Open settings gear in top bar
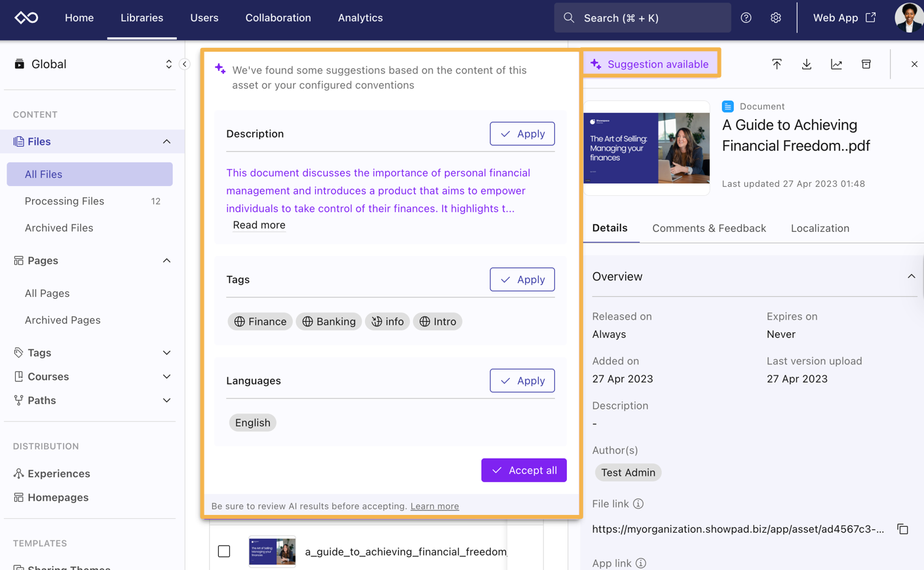Screen dimensions: 924x570 click(x=775, y=18)
